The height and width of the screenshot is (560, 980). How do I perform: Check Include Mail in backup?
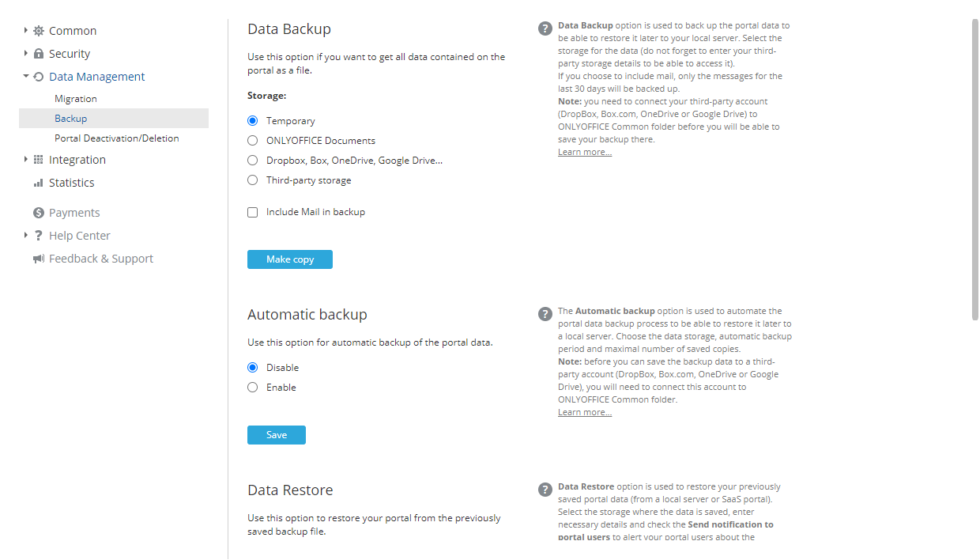(252, 212)
